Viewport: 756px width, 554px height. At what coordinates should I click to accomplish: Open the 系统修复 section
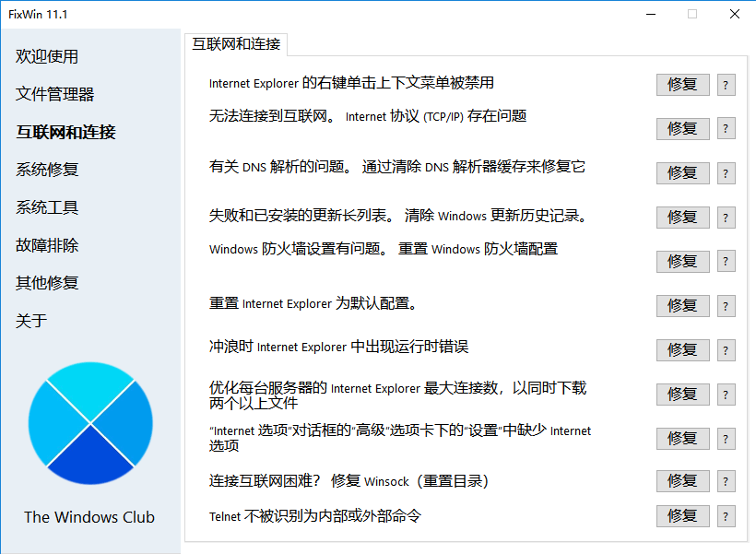[x=44, y=170]
